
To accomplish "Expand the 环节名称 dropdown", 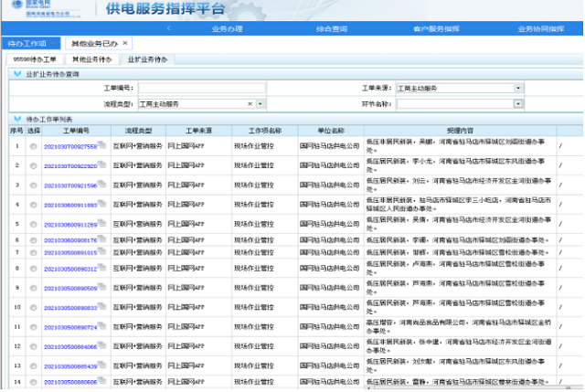I will 518,103.
